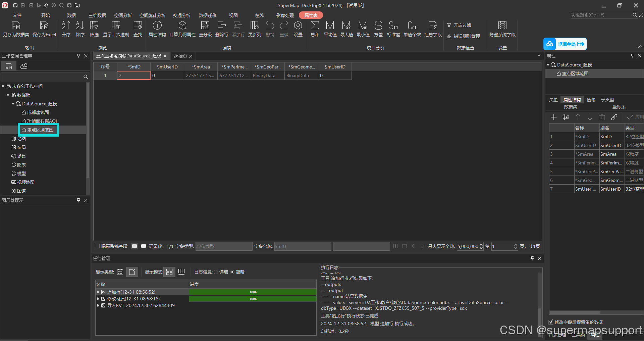Collapse 未命名工作空间 tree node
This screenshot has height=341, width=644.
(x=3, y=86)
